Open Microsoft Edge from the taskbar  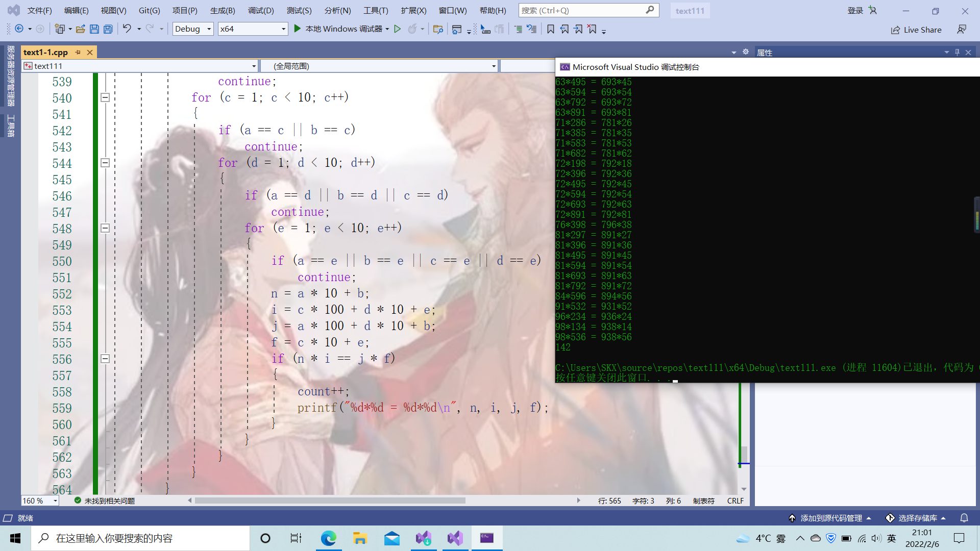coord(328,538)
